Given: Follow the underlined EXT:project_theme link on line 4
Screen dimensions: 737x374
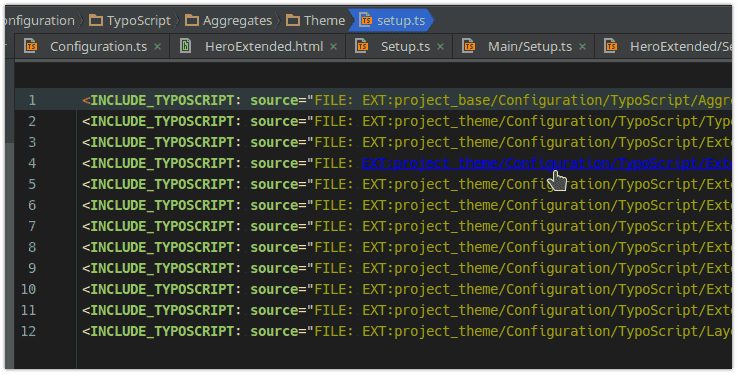Looking at the screenshot, I should tap(546, 163).
